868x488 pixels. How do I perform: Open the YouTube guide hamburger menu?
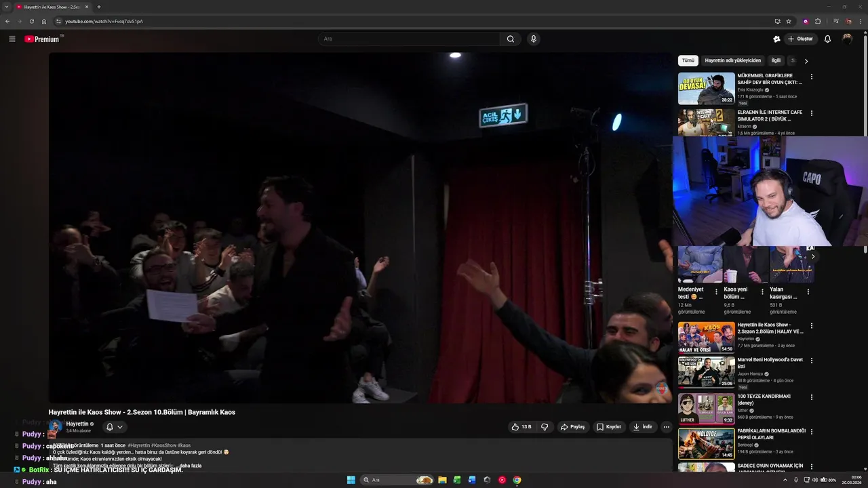pyautogui.click(x=12, y=39)
